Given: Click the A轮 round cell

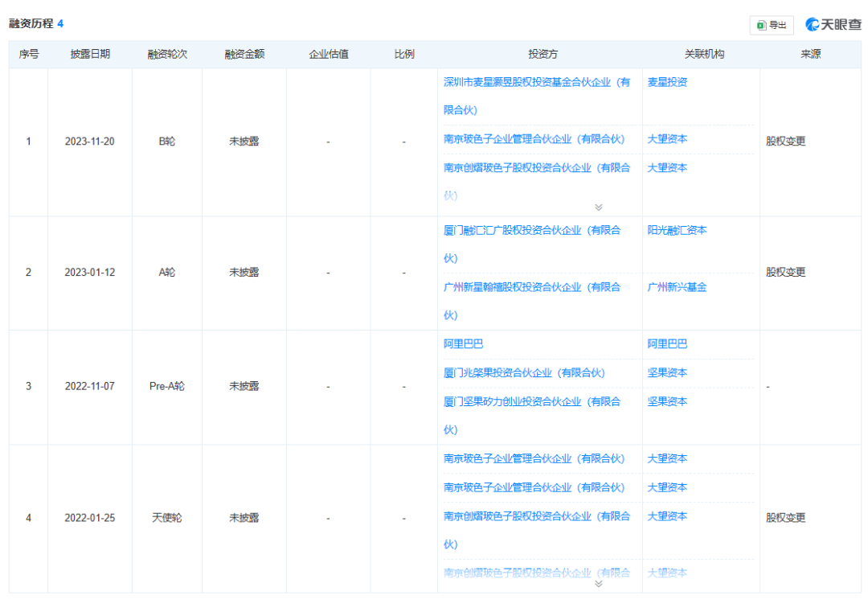Looking at the screenshot, I should click(166, 273).
